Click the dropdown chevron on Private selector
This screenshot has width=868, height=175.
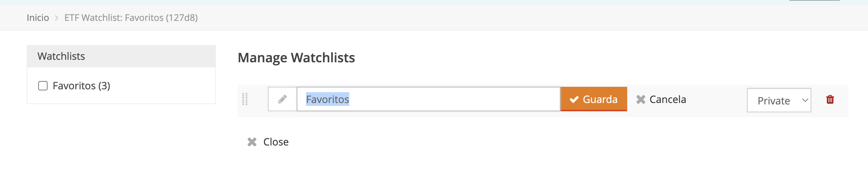(x=805, y=100)
